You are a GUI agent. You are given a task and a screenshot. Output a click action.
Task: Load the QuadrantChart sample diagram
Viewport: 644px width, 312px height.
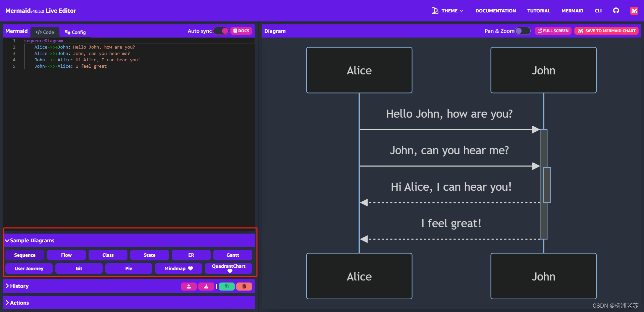tap(228, 268)
